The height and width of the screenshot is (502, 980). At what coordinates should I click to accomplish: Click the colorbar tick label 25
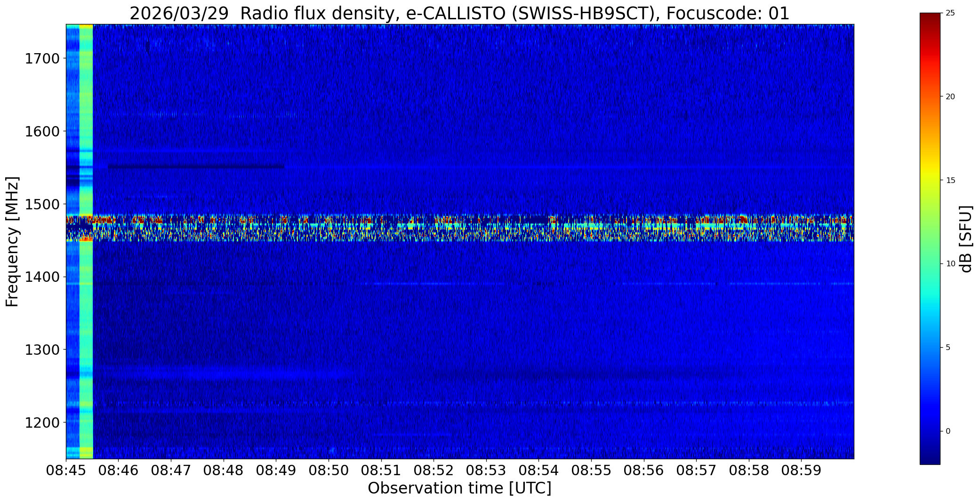click(950, 13)
